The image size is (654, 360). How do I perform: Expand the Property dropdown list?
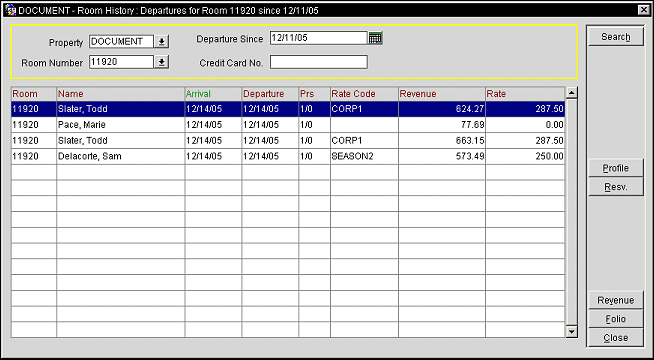coord(161,41)
